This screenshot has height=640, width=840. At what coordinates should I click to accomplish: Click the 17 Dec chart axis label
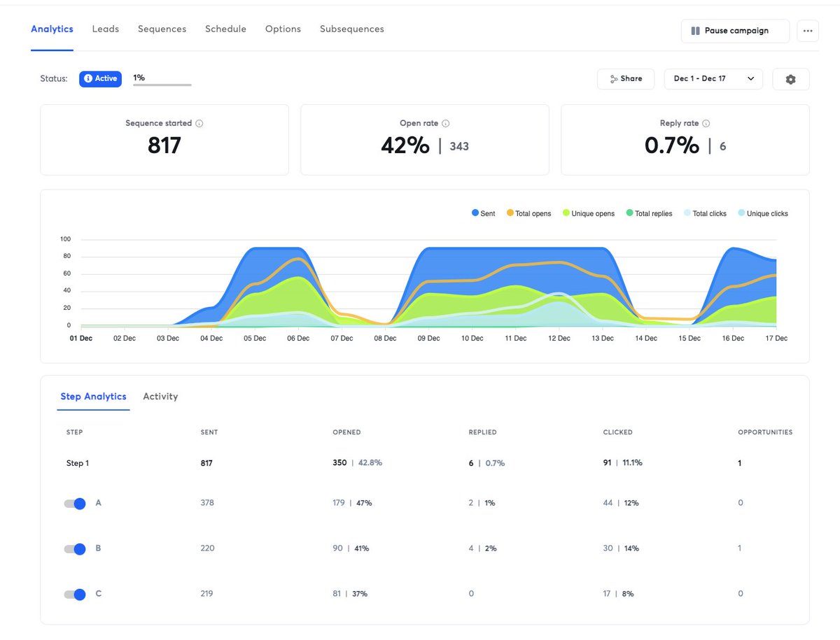776,339
